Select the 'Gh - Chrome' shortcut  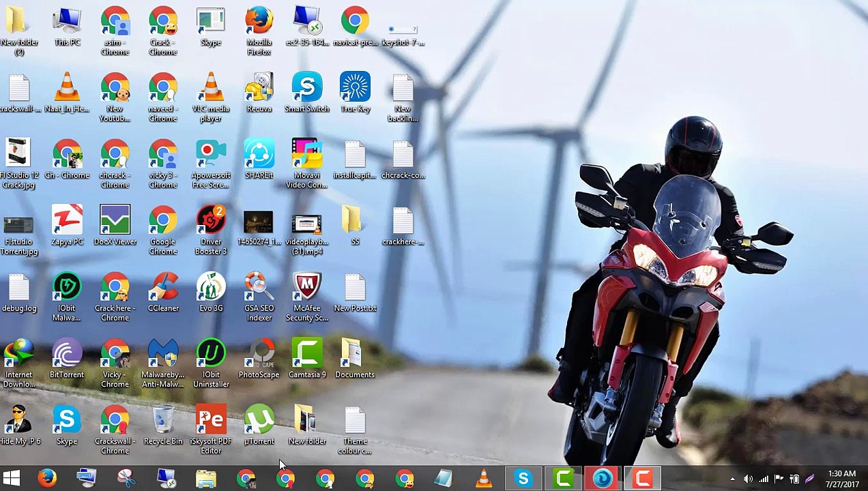tap(67, 159)
